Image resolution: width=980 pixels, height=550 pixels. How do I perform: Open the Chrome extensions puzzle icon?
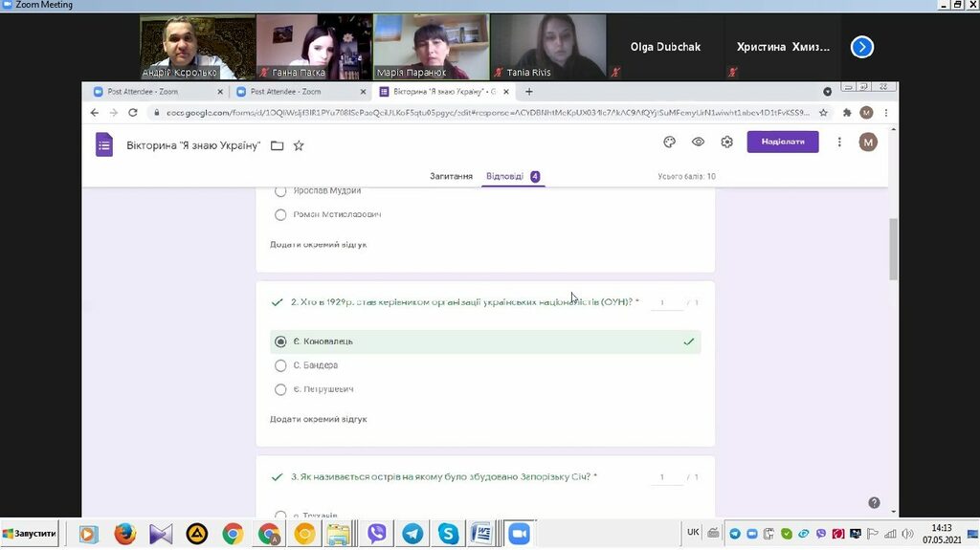tap(846, 112)
